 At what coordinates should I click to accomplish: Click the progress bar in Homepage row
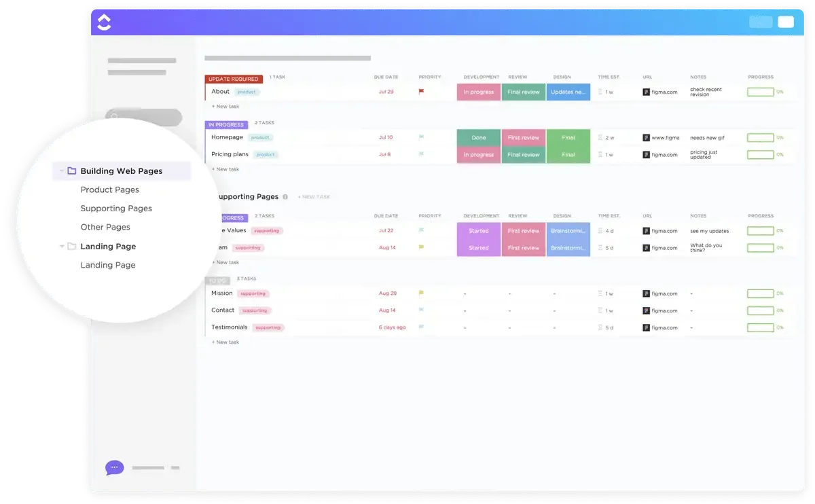click(x=761, y=137)
